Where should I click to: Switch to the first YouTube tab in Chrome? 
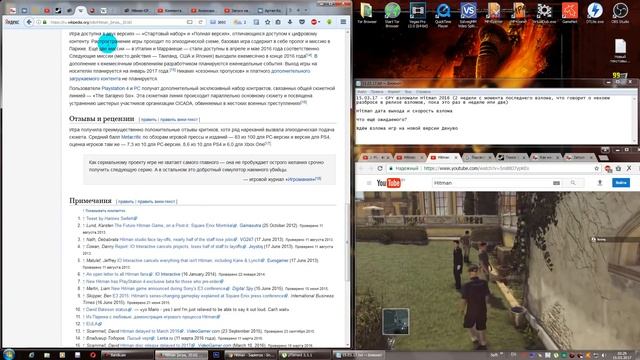(x=376, y=157)
